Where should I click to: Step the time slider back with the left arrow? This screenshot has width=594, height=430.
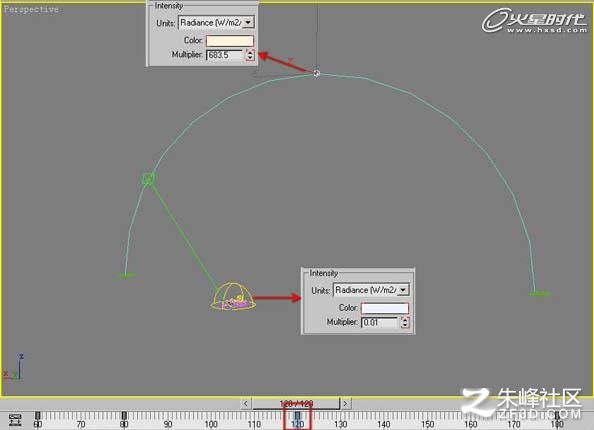point(245,403)
